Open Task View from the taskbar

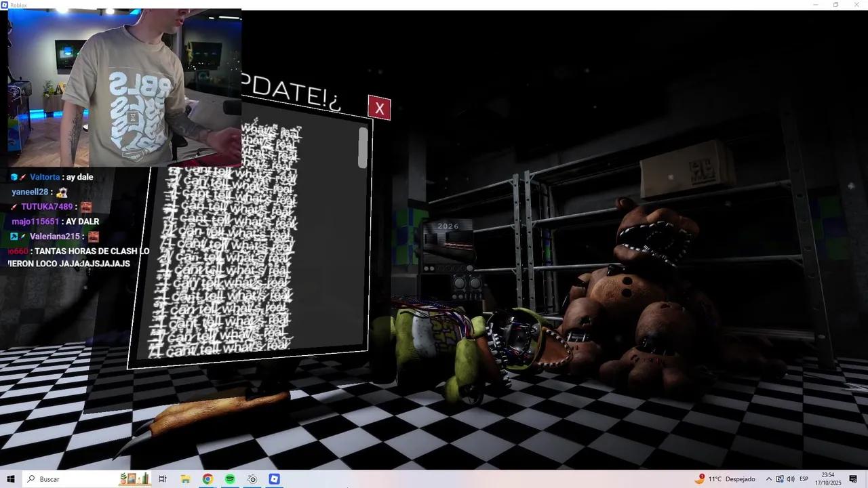163,479
